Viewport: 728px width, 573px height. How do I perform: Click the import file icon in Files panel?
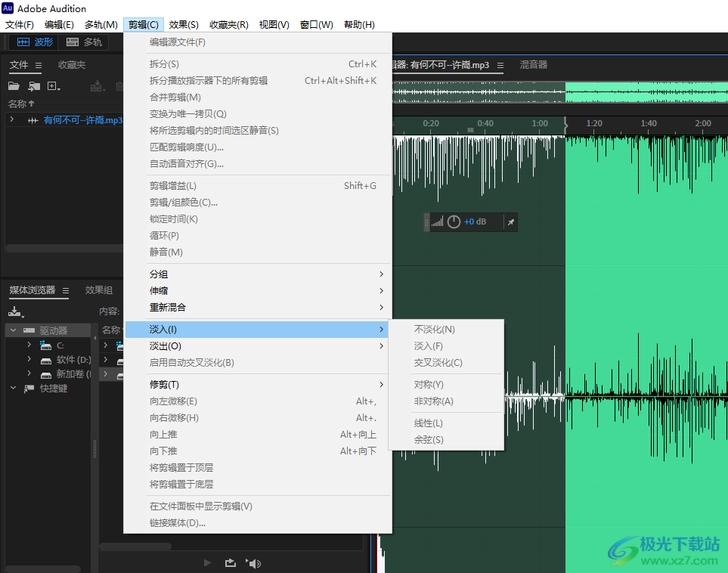[x=34, y=86]
